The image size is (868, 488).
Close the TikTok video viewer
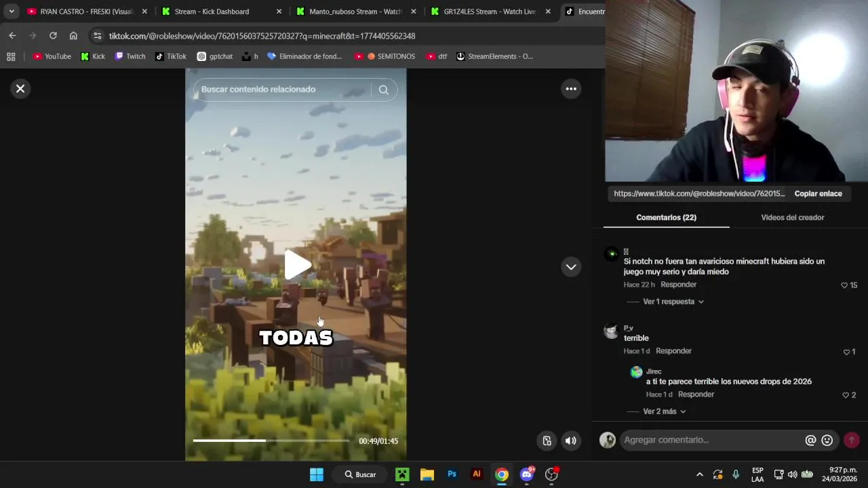[20, 89]
